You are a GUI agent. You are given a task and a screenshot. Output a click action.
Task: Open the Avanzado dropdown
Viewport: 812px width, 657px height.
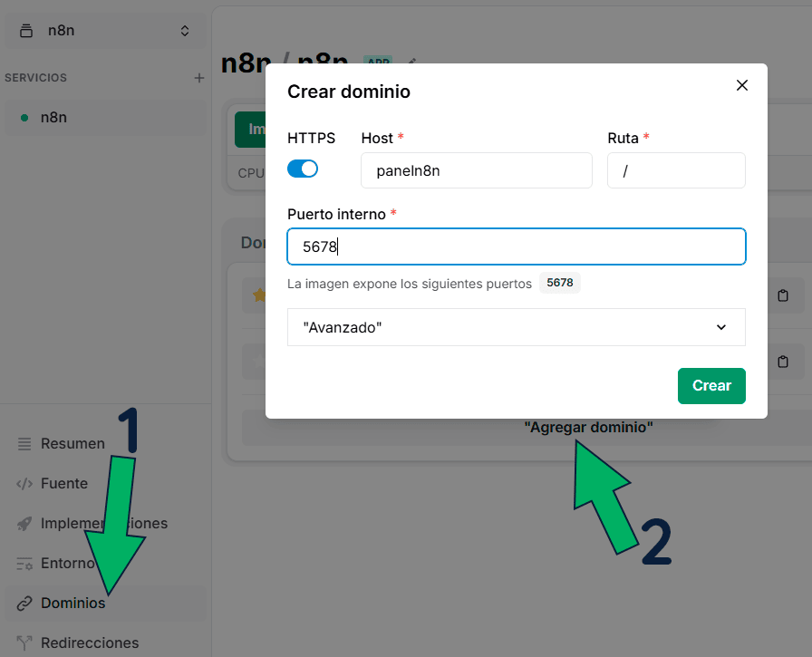point(516,327)
